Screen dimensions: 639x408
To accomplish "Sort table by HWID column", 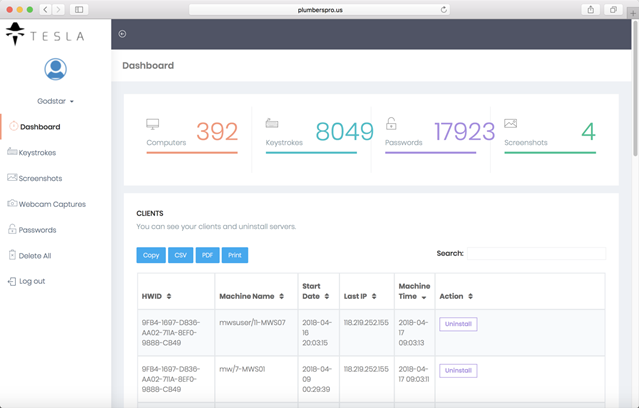I will [x=156, y=296].
